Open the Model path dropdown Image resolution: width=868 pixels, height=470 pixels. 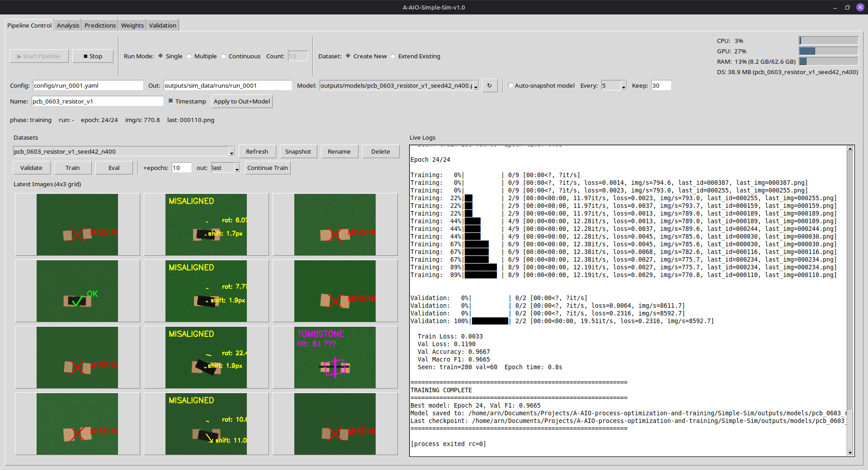476,86
